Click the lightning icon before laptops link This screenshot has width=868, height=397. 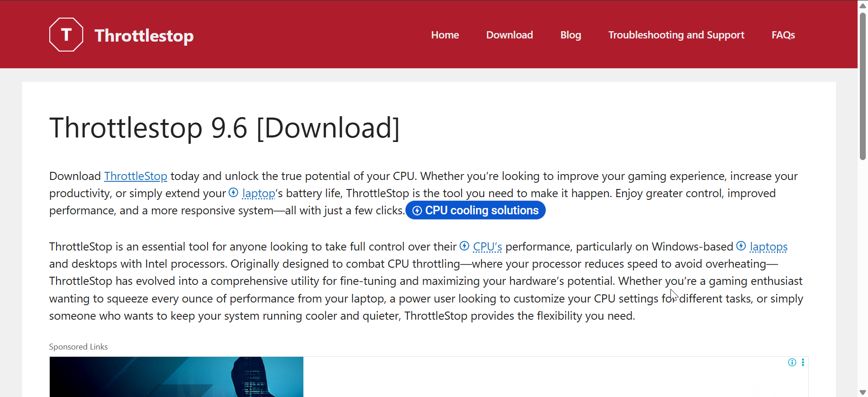tap(741, 246)
